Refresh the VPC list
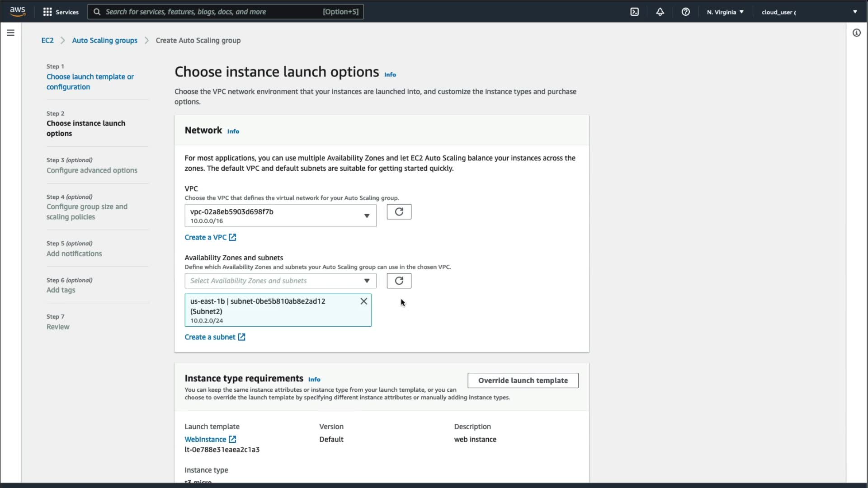868x488 pixels. point(399,212)
